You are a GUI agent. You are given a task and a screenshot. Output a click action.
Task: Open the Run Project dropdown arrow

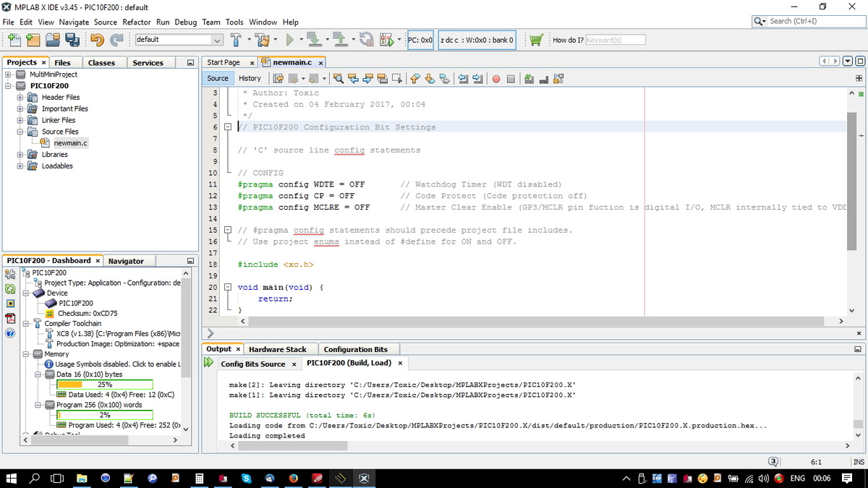[301, 40]
